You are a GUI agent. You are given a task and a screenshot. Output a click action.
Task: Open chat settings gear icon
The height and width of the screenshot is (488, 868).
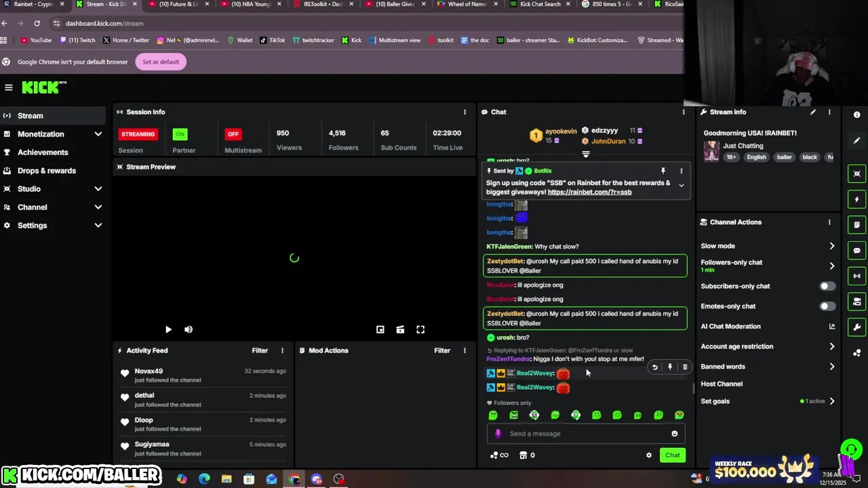pos(649,455)
